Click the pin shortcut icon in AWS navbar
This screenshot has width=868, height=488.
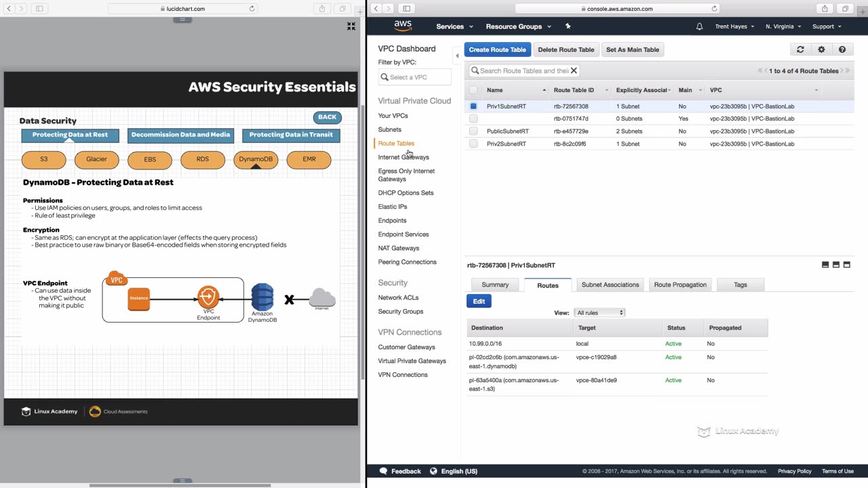pos(568,26)
